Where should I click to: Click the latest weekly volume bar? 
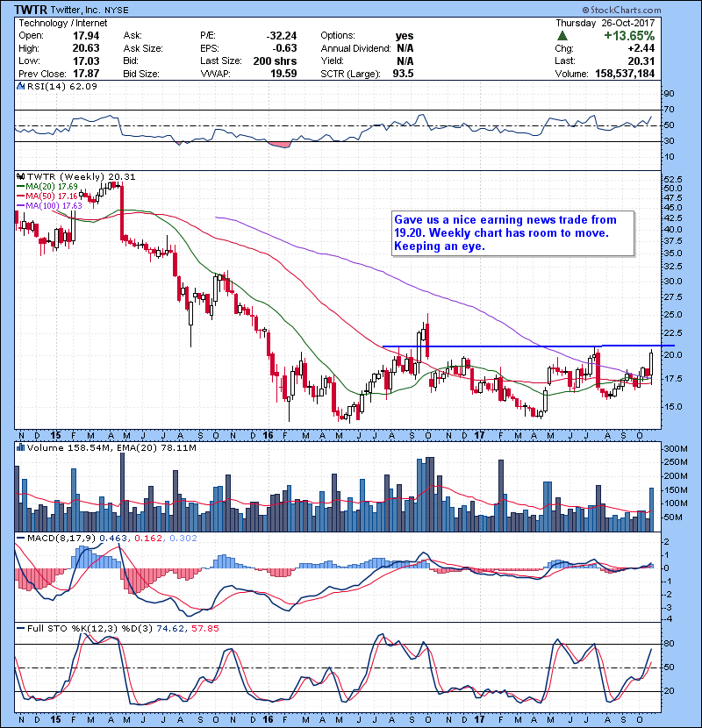click(651, 510)
